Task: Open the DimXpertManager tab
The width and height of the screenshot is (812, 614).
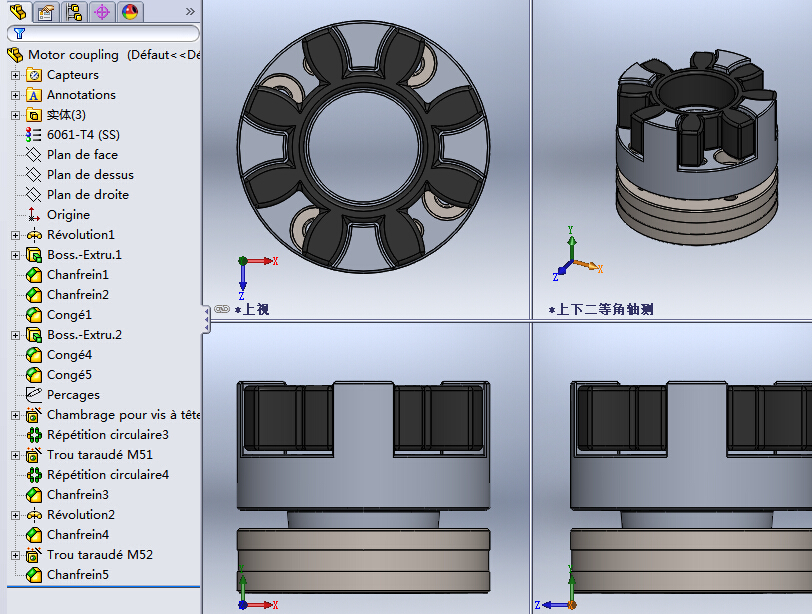Action: [102, 11]
